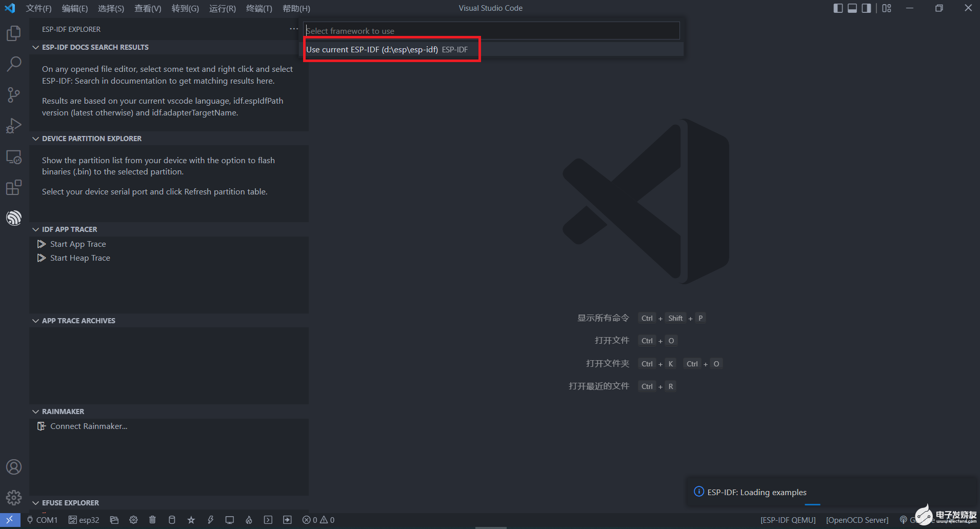Click ESP-IDF QEMU in status bar
The image size is (980, 529).
click(x=788, y=520)
